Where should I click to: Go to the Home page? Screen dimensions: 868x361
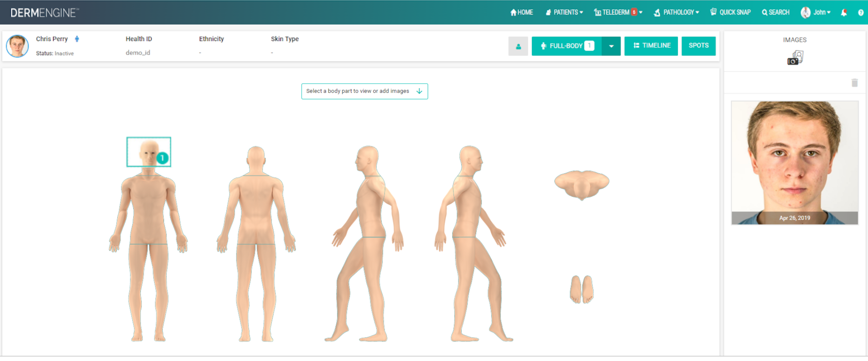(x=521, y=12)
